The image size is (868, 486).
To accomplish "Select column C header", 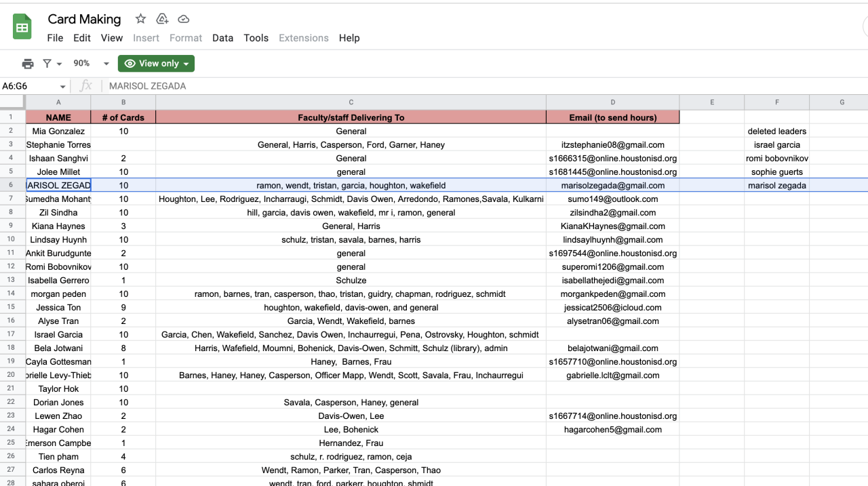I will click(x=351, y=102).
